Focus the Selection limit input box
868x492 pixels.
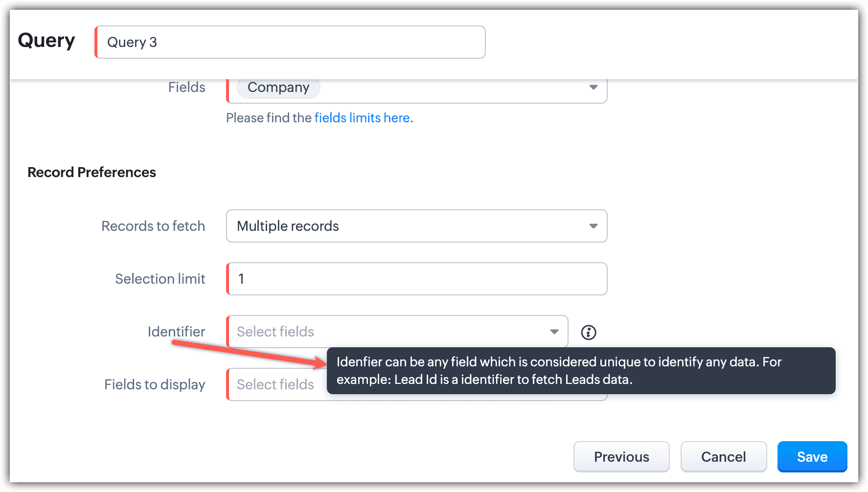(x=417, y=279)
